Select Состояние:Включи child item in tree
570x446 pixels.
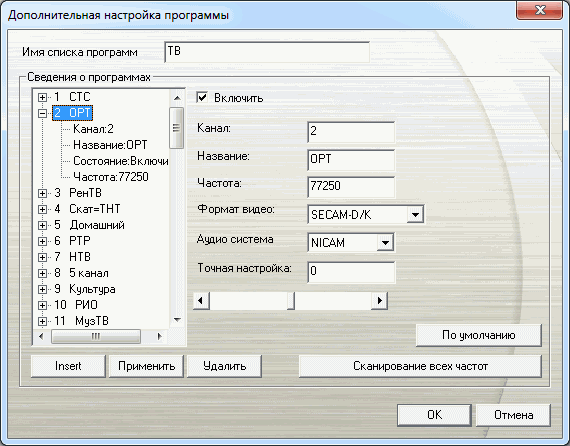pyautogui.click(x=121, y=161)
